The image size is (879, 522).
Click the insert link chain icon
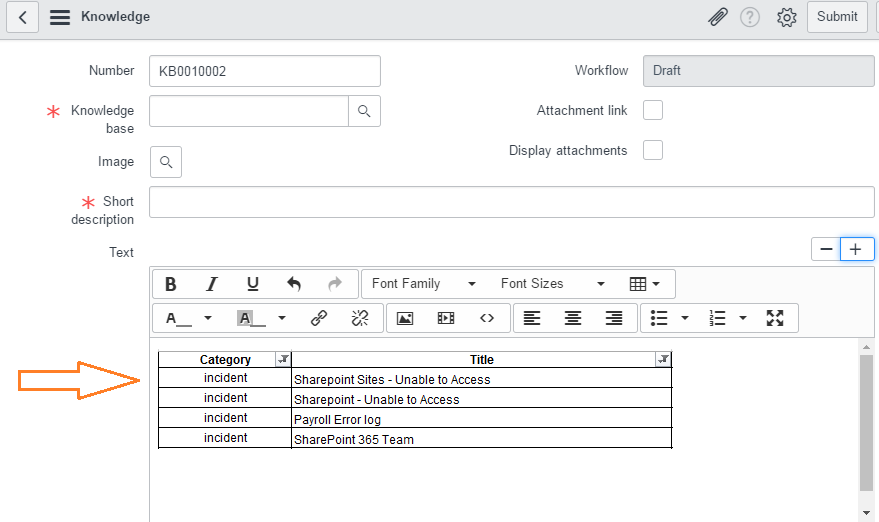click(319, 318)
